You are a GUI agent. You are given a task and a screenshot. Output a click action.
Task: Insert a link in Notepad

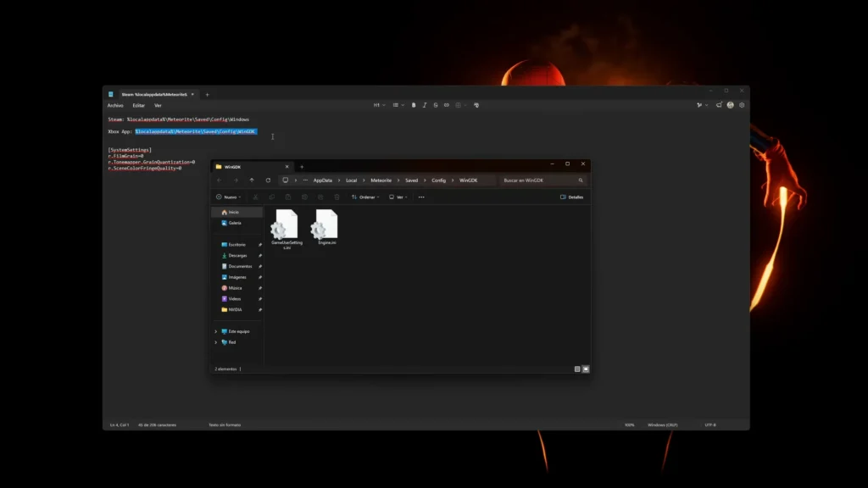coord(447,105)
